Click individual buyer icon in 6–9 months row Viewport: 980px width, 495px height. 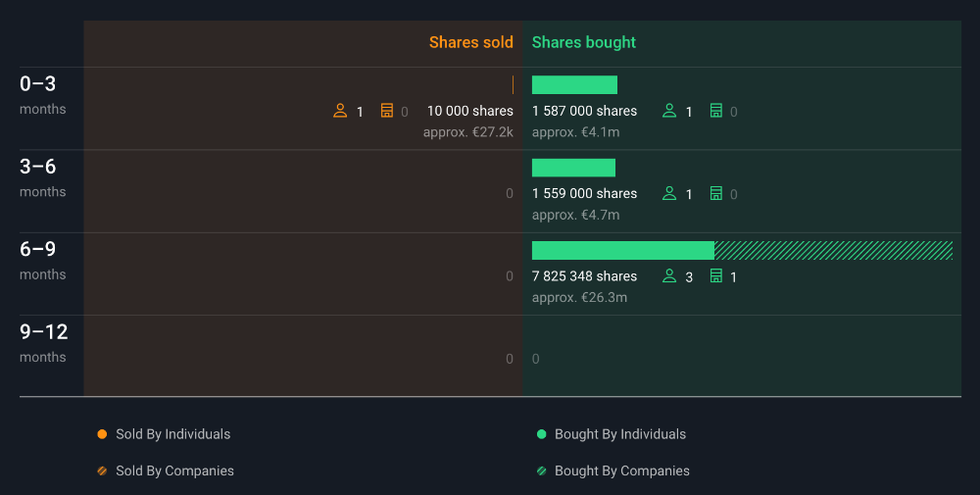(669, 276)
